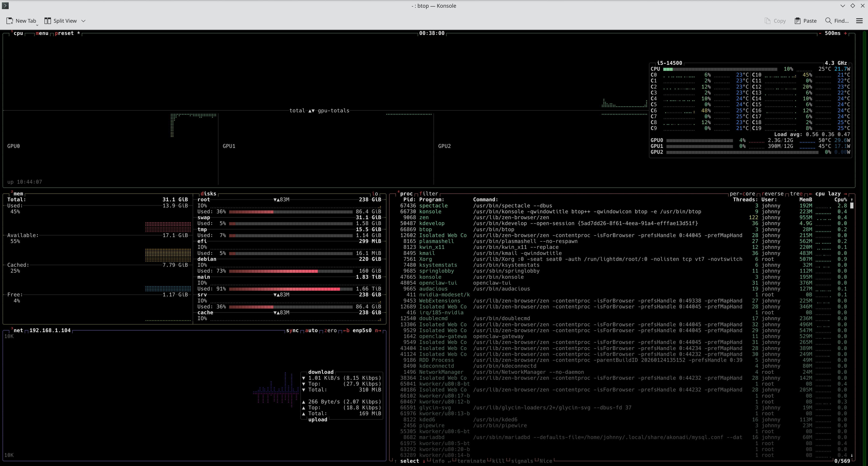
Task: Toggle reverse sorting of processes
Action: tap(772, 194)
